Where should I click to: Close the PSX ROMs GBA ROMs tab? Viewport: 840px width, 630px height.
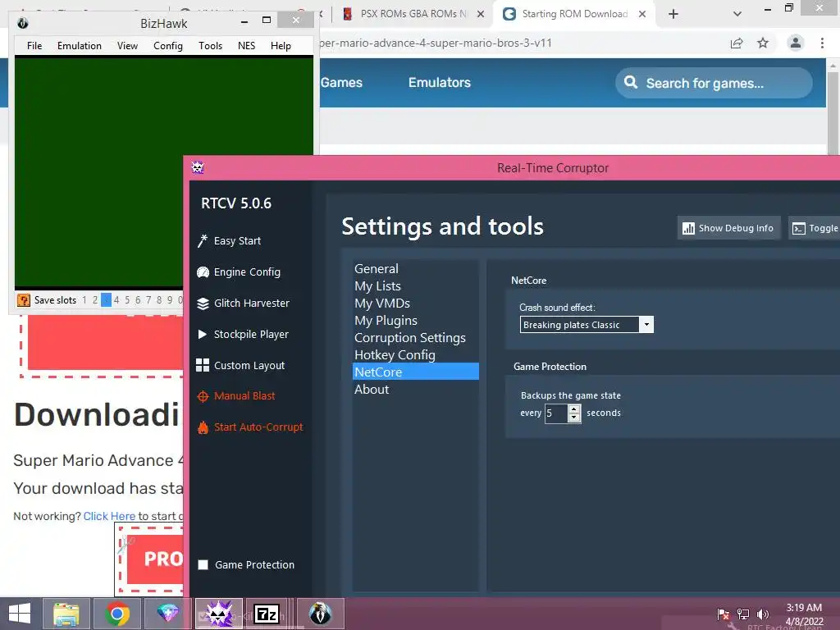(x=481, y=14)
